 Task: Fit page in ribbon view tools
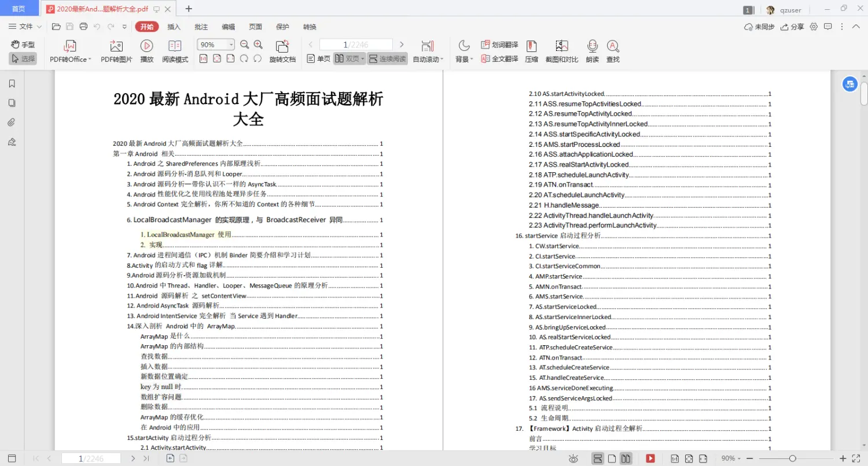(217, 58)
